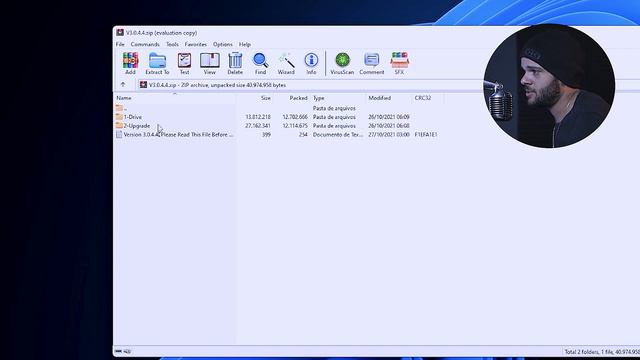Launch the Wizard tool
This screenshot has width=640, height=360.
[x=286, y=63]
